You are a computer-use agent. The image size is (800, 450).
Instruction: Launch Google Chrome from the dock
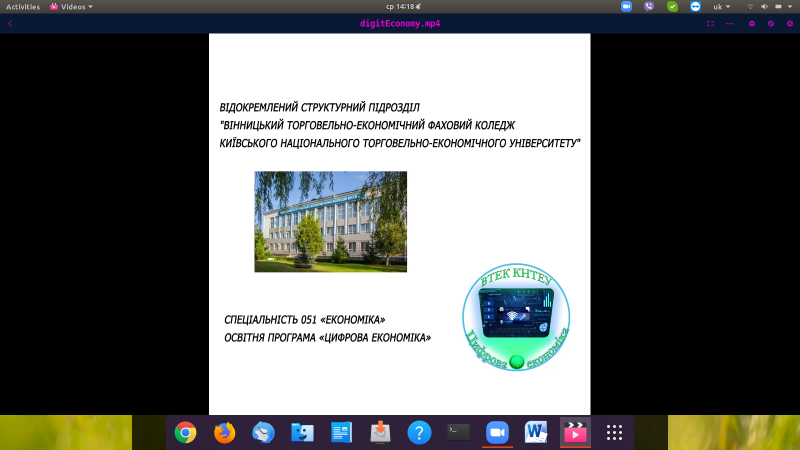point(185,433)
